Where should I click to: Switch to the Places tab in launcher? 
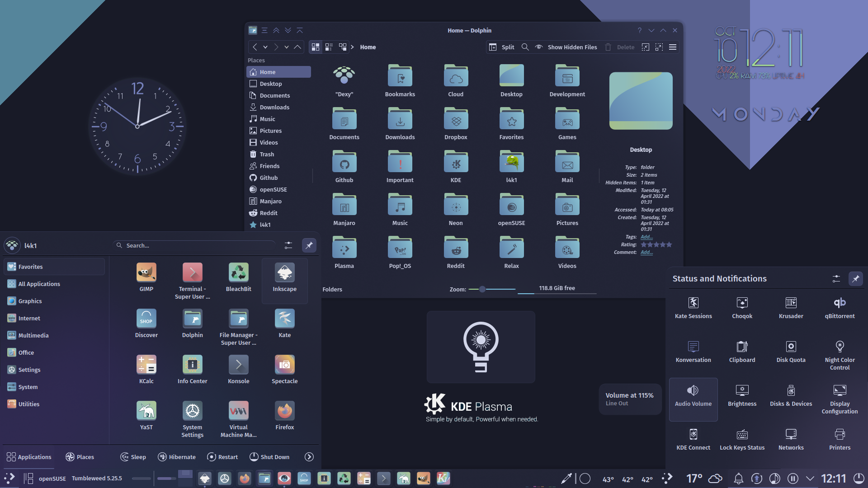pyautogui.click(x=80, y=457)
